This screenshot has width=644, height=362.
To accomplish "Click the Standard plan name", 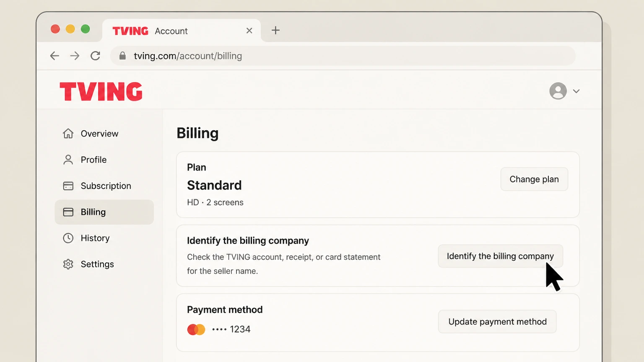I will (x=214, y=185).
